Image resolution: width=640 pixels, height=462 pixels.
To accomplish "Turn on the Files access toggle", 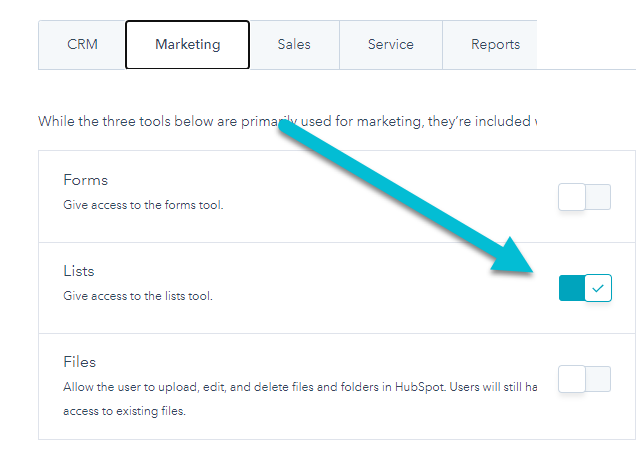I will 584,379.
